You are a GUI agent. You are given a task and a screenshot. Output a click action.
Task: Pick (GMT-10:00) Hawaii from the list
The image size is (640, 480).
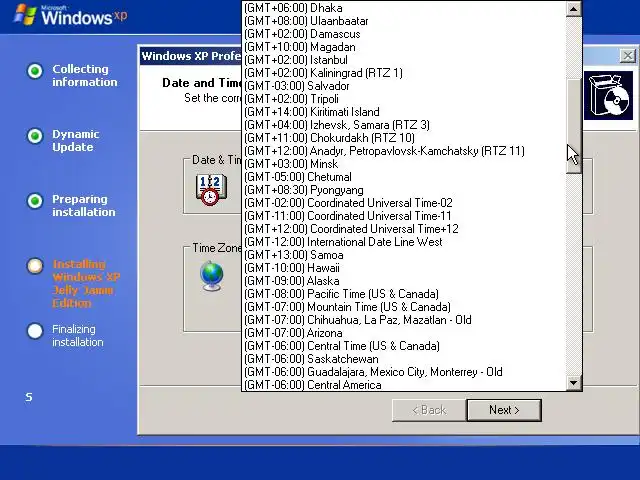404,268
